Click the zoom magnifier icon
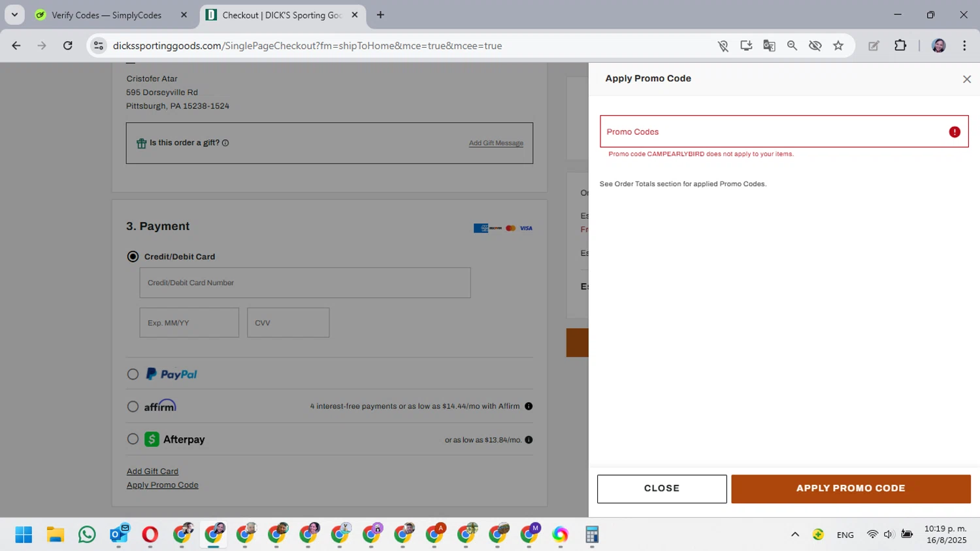Viewport: 980px width, 551px height. click(x=792, y=46)
